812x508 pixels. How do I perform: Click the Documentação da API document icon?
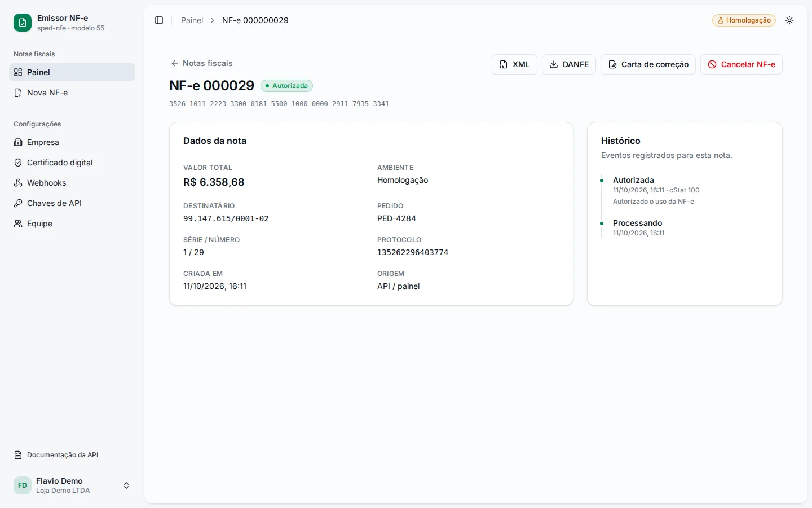tap(18, 455)
